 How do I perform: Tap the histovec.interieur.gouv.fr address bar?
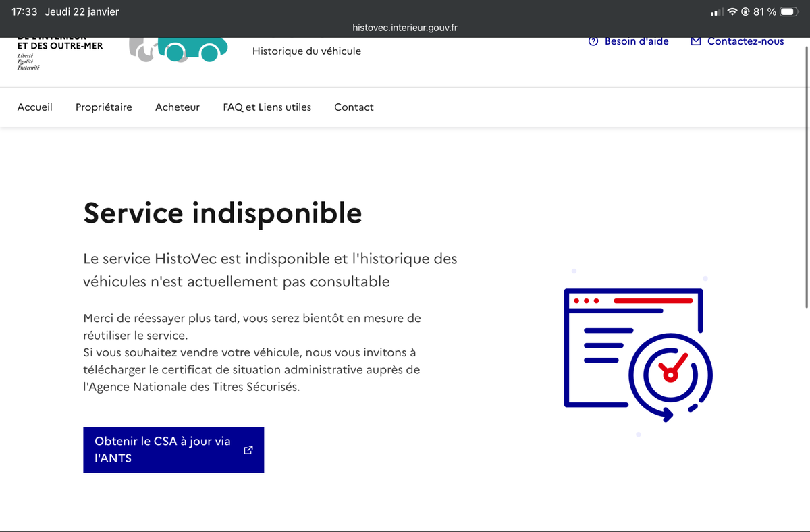(405, 28)
